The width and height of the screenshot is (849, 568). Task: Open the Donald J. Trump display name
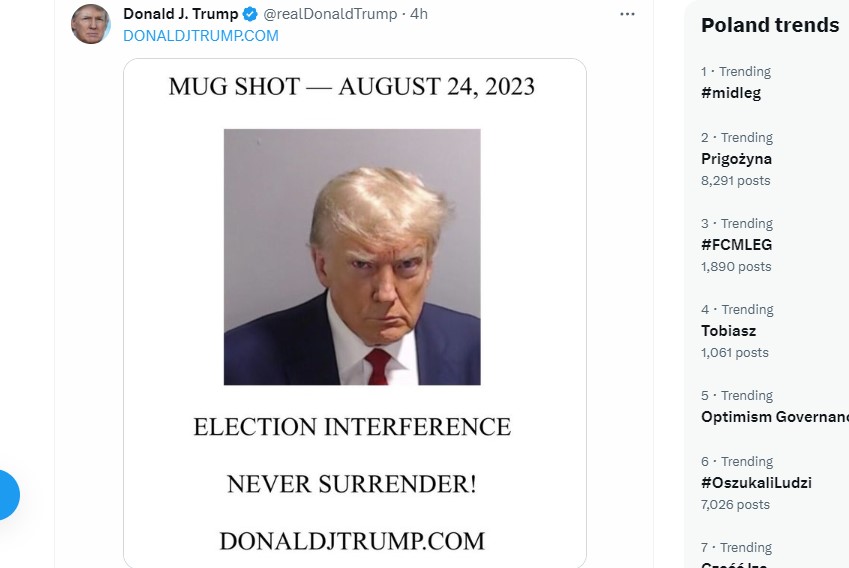[x=180, y=14]
